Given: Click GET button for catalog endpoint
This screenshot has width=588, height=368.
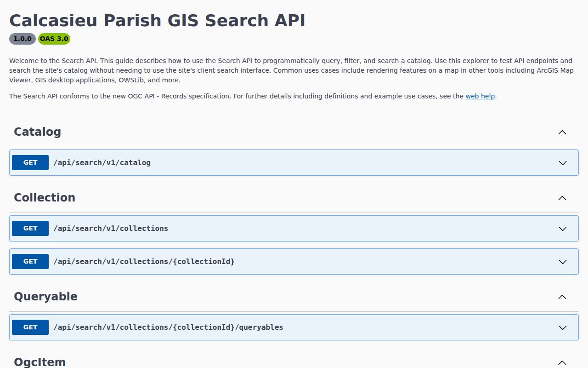Looking at the screenshot, I should coord(30,162).
